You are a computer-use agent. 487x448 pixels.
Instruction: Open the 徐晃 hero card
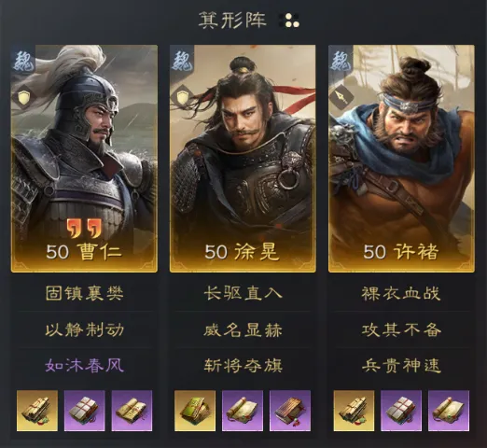pos(243,159)
